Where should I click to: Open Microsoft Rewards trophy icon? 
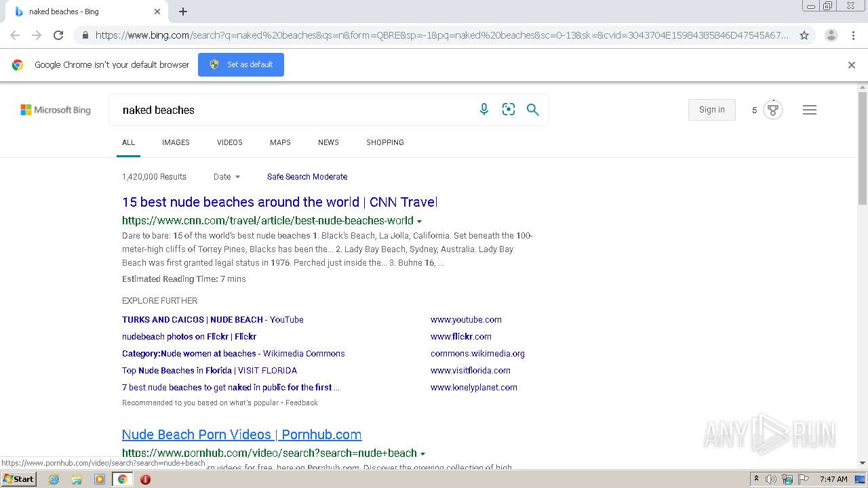pyautogui.click(x=773, y=110)
